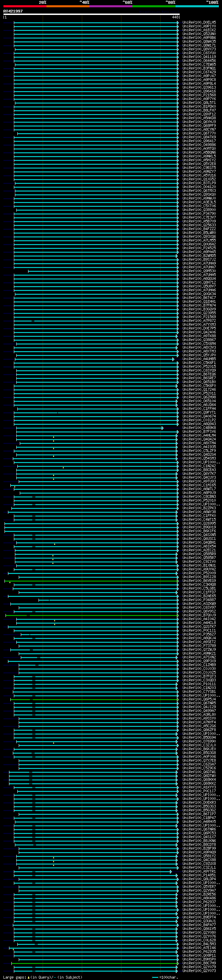Select the UniRef100_Q42406 label
Screen dimensions: 222x980
[x=199, y=332]
